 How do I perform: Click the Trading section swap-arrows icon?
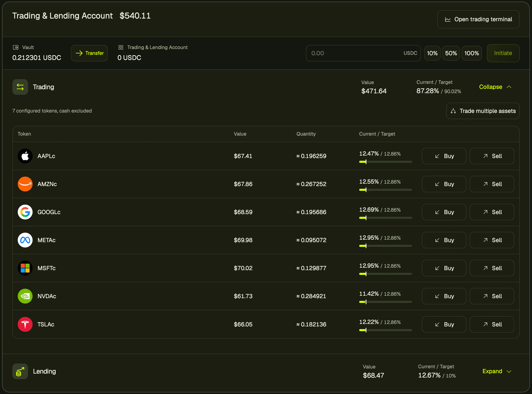20,87
